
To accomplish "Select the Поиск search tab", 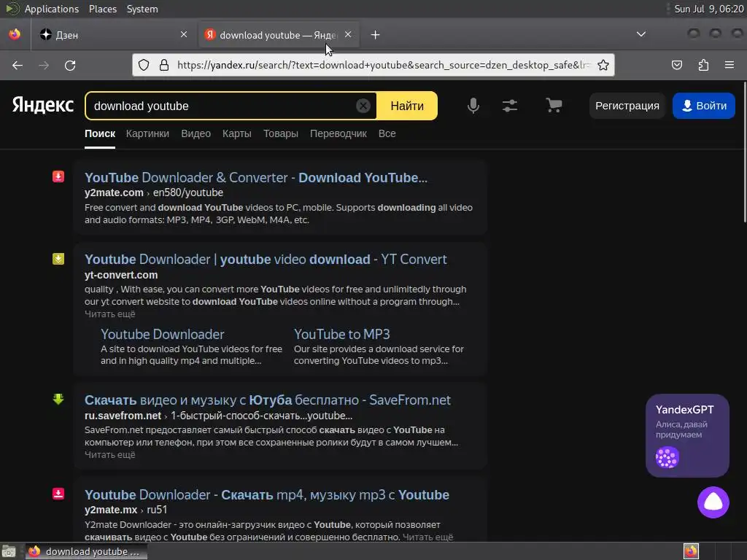I will pyautogui.click(x=100, y=134).
